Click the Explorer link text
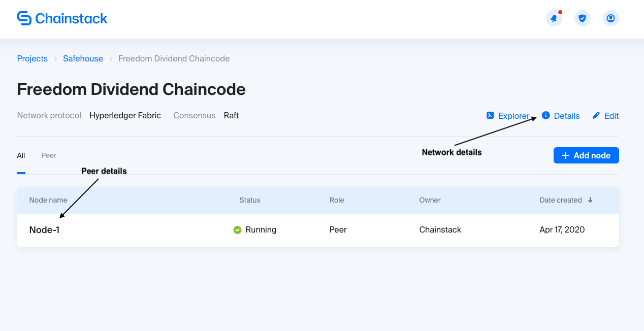The image size is (644, 331). [x=513, y=116]
